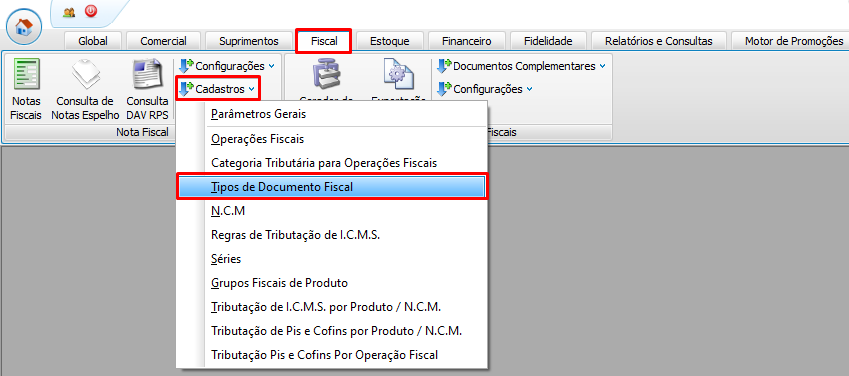Viewport: 849px width, 376px height.
Task: Select Tributação de Pis e Cofins por Produto / N.C.M.
Action: tap(332, 331)
